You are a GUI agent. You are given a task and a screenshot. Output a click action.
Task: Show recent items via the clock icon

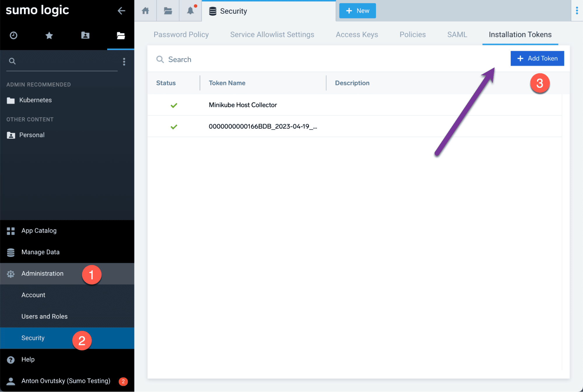13,36
